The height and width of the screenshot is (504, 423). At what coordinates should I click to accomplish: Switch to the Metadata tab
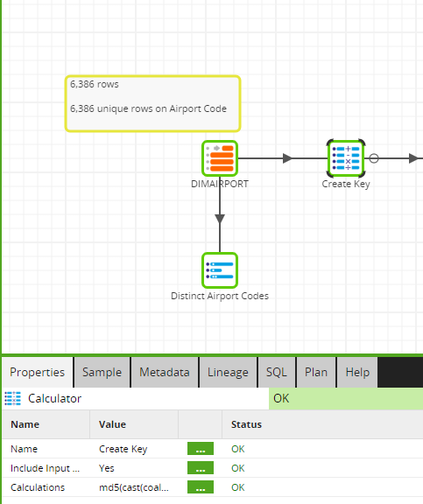pos(165,372)
